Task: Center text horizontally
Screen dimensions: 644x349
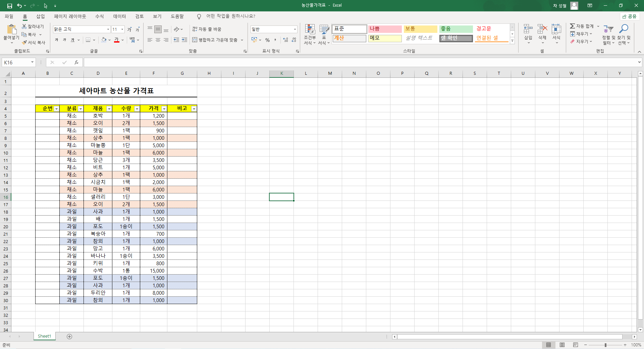Action: [158, 40]
